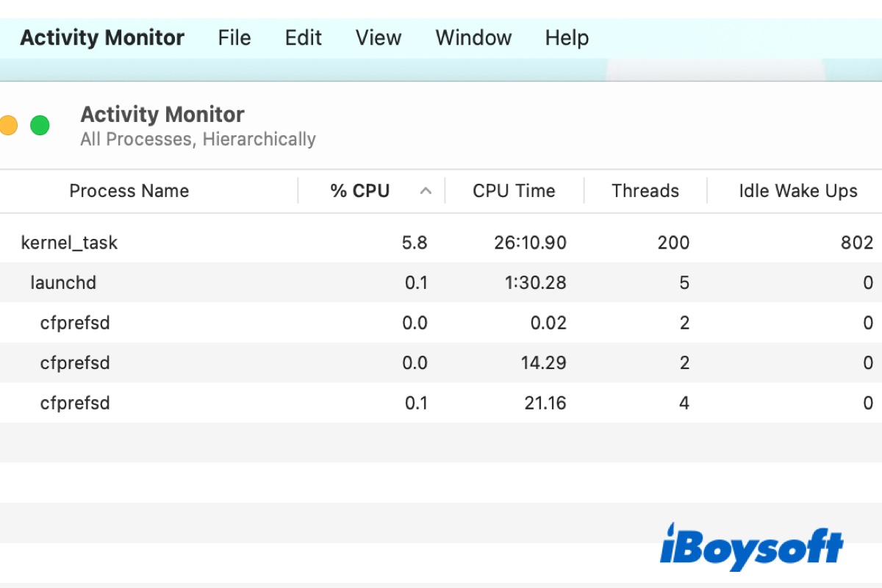Click the green zoom window button

pos(40,126)
